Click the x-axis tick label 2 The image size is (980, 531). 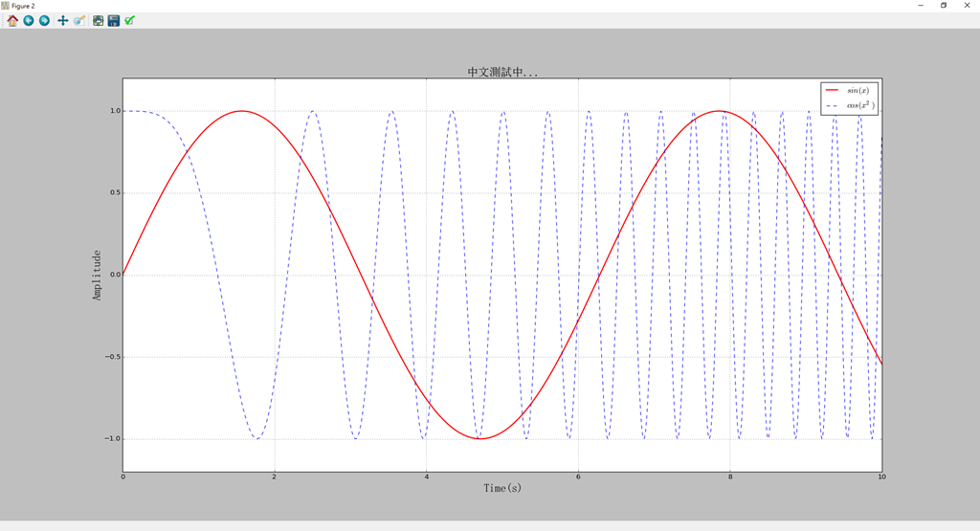tap(275, 477)
